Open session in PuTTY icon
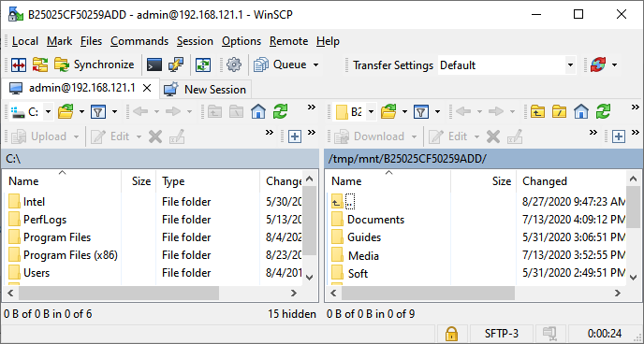The height and width of the screenshot is (344, 644). [176, 64]
